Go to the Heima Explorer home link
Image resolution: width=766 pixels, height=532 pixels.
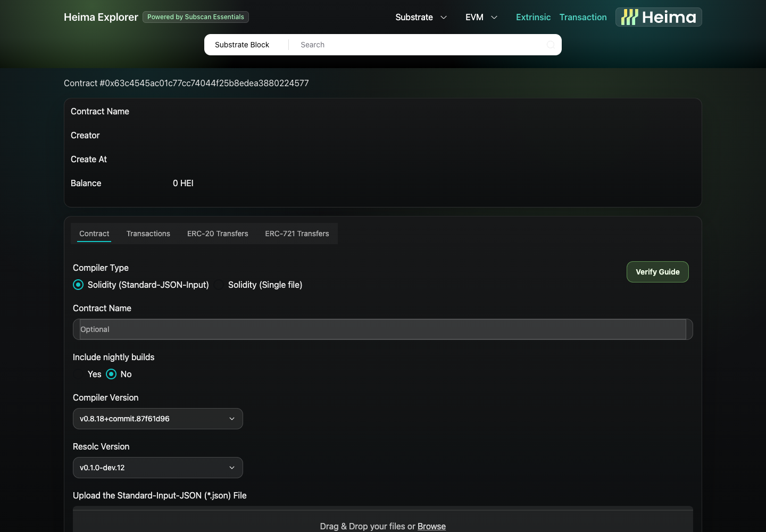coord(101,17)
